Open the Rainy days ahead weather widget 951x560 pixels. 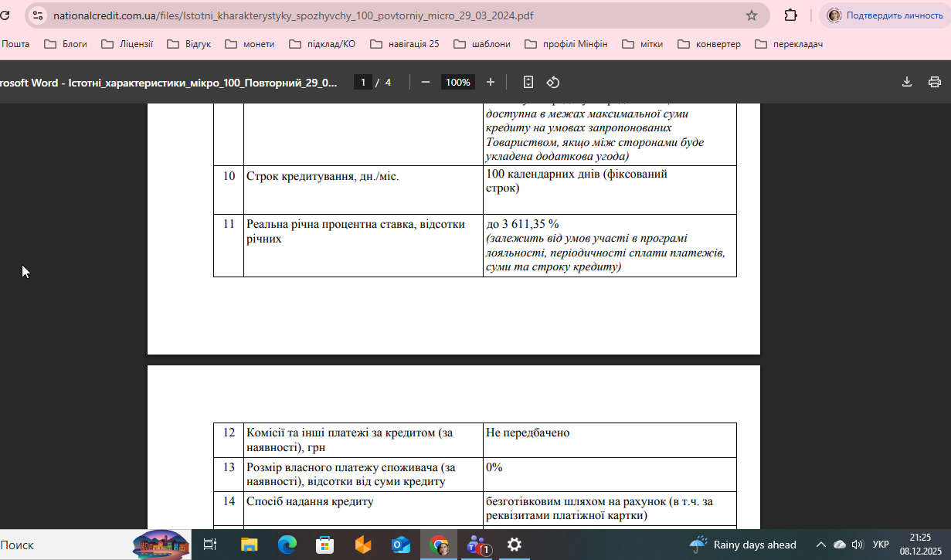[x=743, y=545]
